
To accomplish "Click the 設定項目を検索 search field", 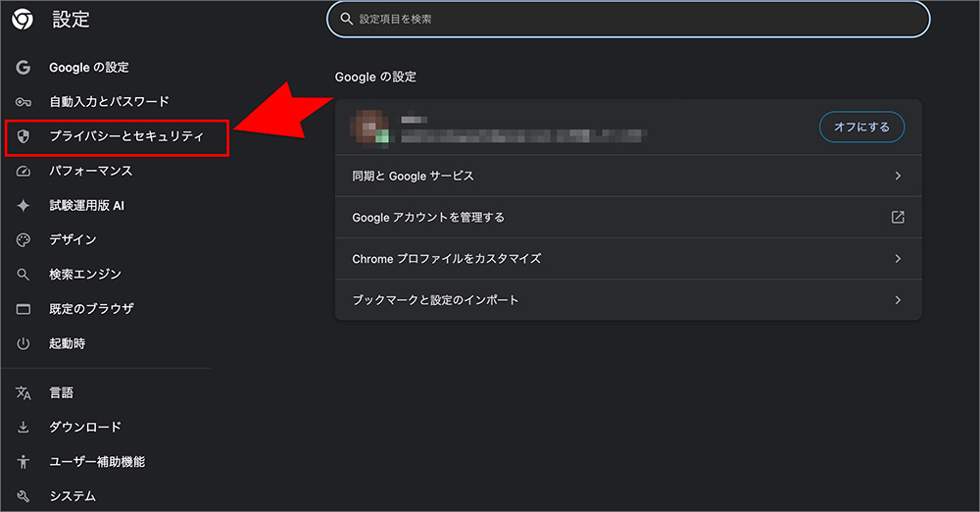I will [628, 20].
